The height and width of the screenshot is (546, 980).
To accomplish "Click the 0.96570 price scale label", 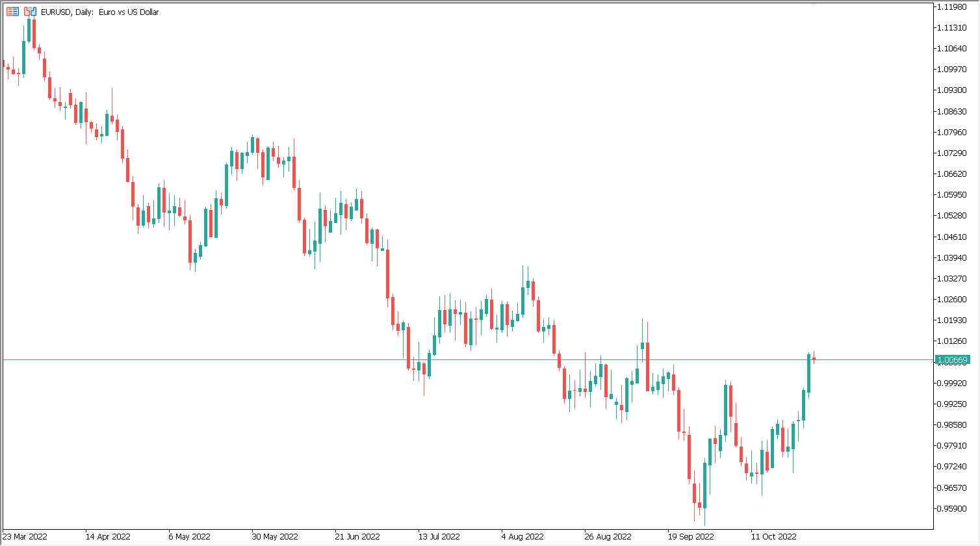I will (953, 487).
